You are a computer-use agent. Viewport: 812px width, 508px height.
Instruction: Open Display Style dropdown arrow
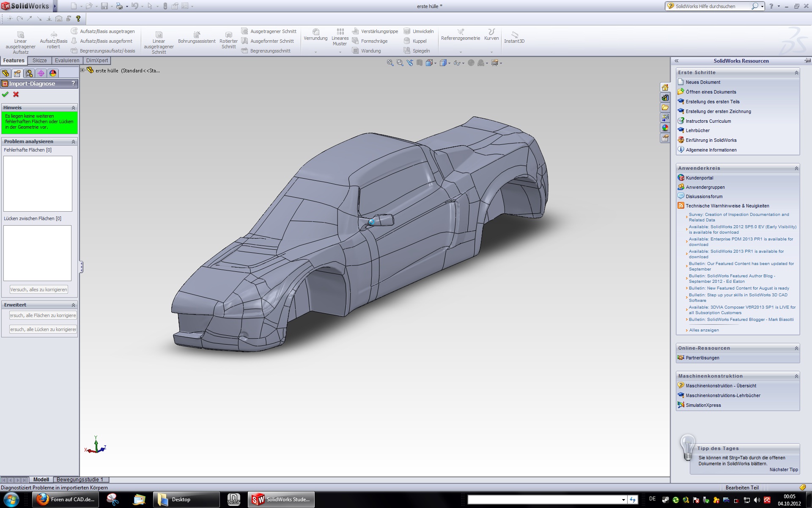tap(449, 63)
